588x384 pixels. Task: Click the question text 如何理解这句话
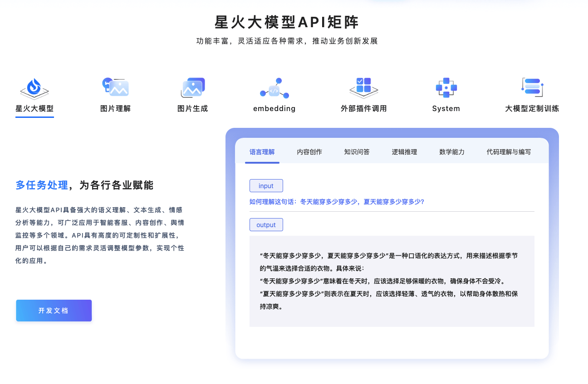pos(337,202)
